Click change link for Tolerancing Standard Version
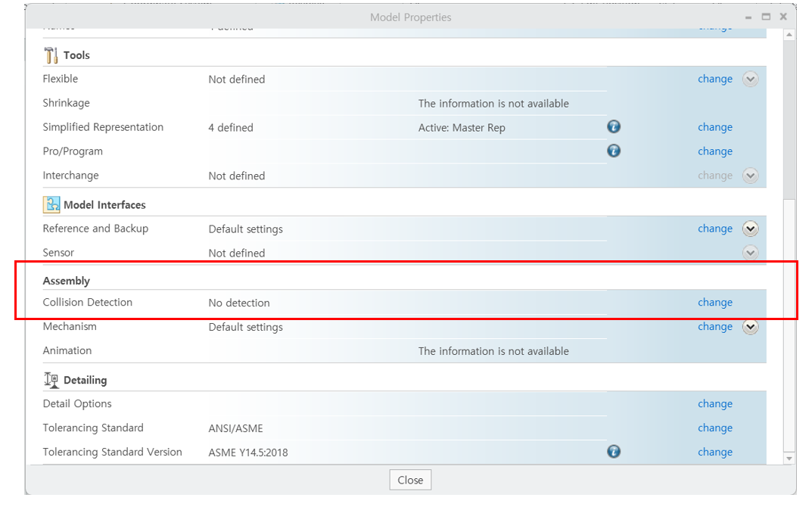This screenshot has width=812, height=507. 714,452
